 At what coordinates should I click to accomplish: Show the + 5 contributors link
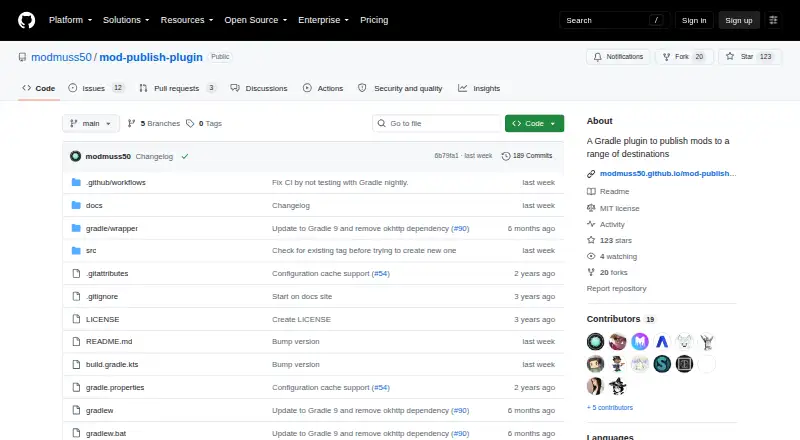pyautogui.click(x=610, y=407)
